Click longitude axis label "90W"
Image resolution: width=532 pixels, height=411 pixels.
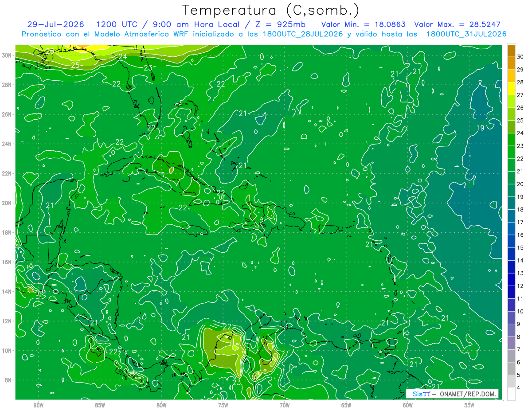coord(39,405)
